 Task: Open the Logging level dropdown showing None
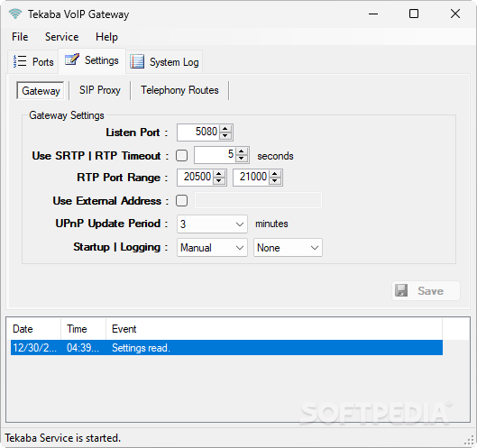(288, 248)
